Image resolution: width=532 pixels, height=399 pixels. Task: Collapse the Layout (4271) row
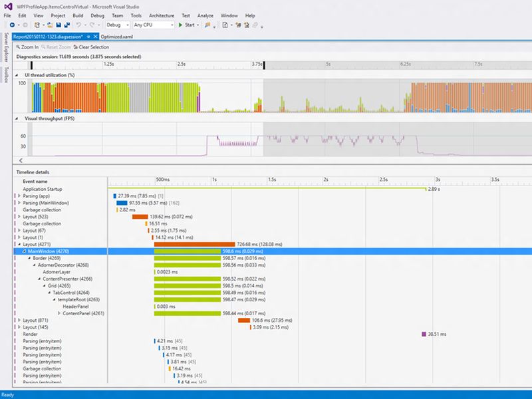19,244
